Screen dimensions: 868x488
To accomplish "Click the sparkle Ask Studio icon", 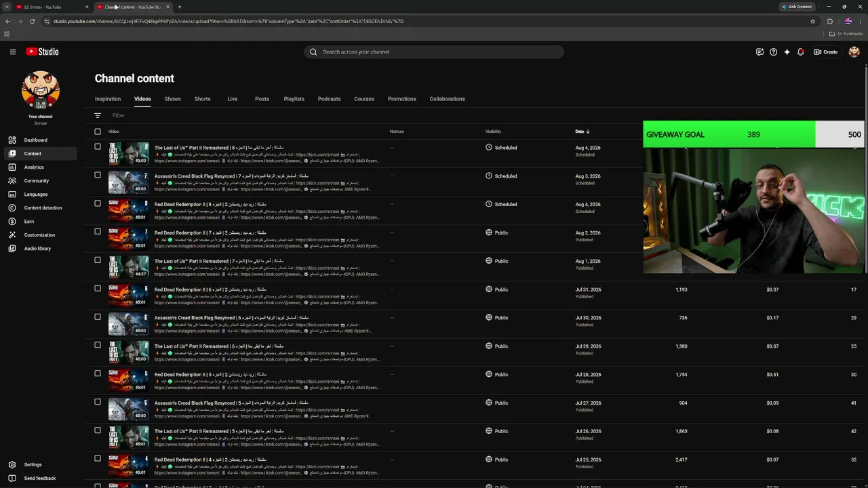I will click(787, 52).
